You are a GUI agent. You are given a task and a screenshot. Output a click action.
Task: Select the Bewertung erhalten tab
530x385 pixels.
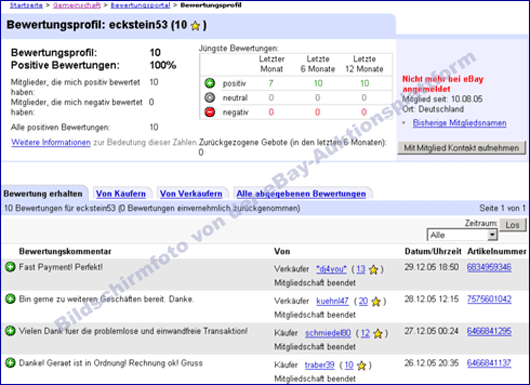(x=43, y=194)
